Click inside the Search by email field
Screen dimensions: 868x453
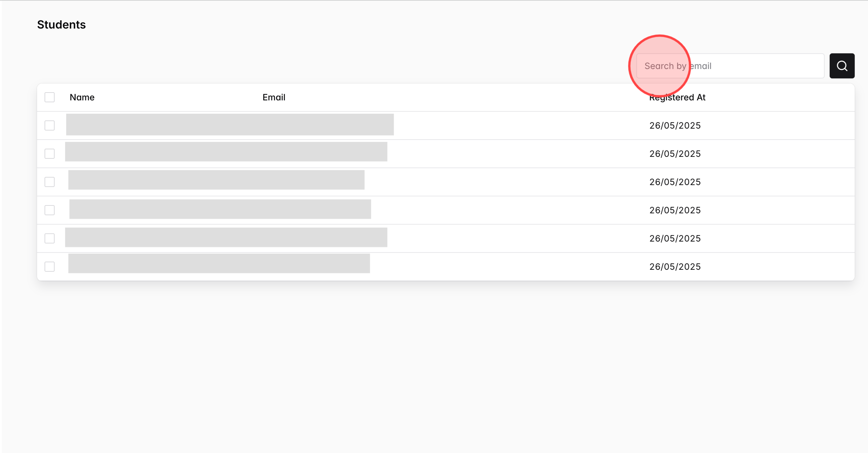point(741,66)
